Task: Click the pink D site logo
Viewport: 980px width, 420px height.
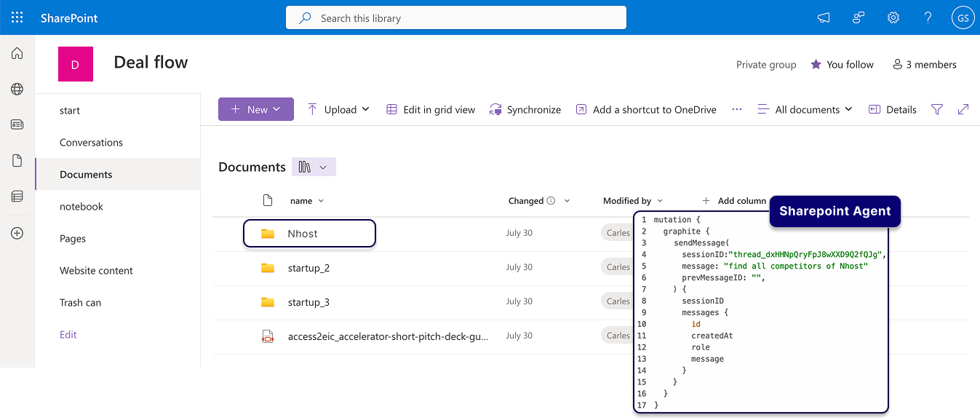Action: click(x=76, y=64)
